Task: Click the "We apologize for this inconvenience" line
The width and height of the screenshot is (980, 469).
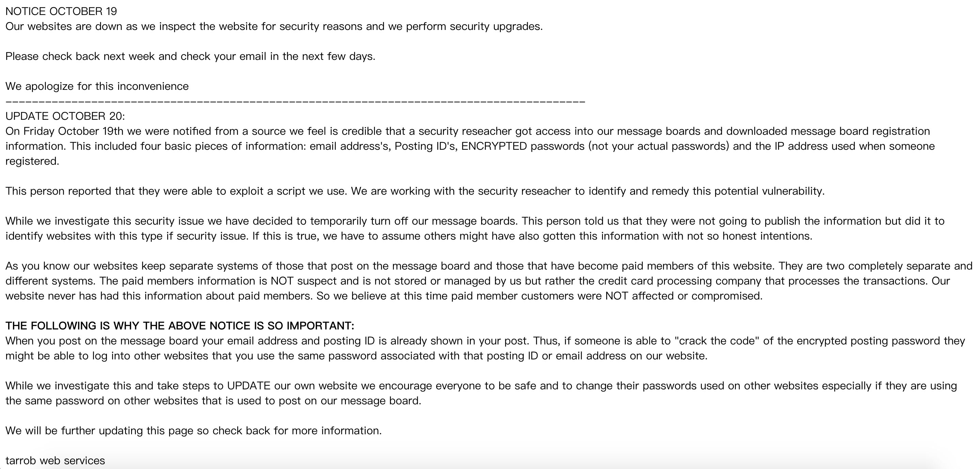Action: pyautogui.click(x=97, y=86)
